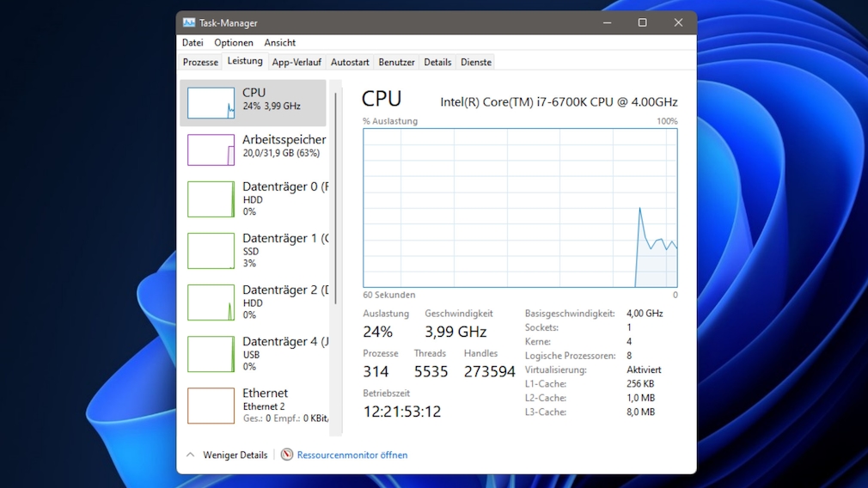Open the Ressourcenmonitor öffnen link
The width and height of the screenshot is (868, 488).
point(352,454)
